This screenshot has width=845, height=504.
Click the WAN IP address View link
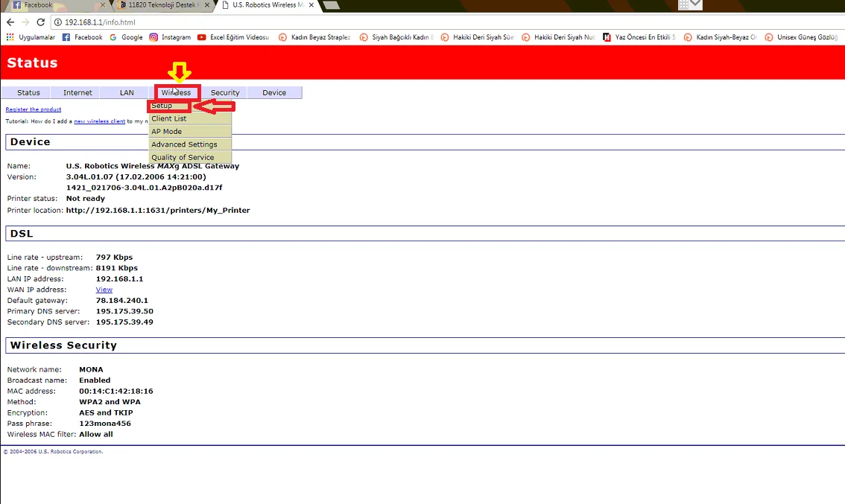coord(104,290)
